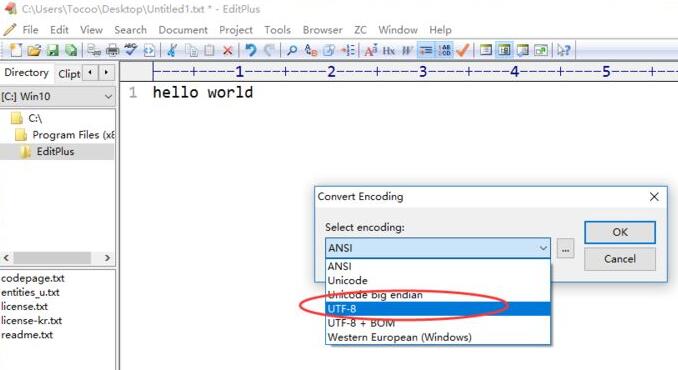Viewport: 678px width, 370px height.
Task: Click the context Help arrow icon
Action: [x=563, y=51]
